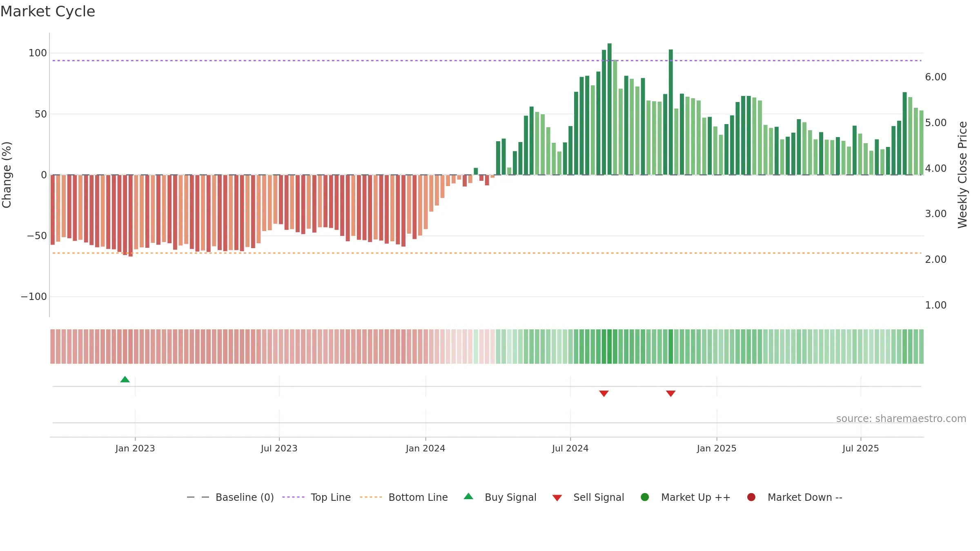Toggle the Top Line legend entry
Image resolution: width=980 pixels, height=551 pixels.
pos(316,497)
